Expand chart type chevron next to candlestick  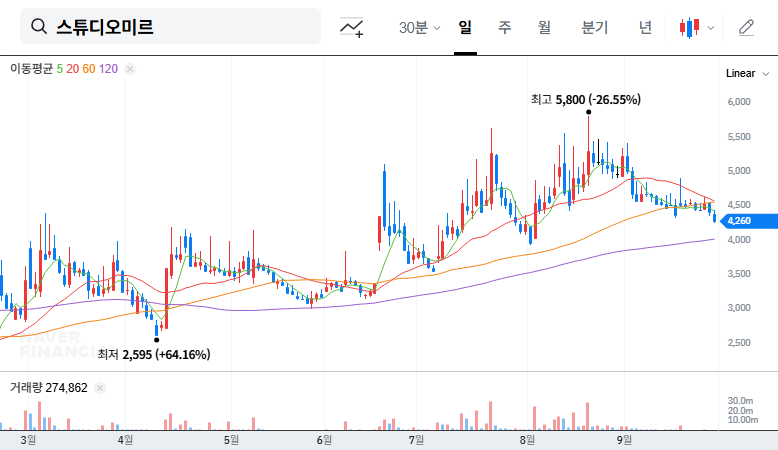pos(711,28)
